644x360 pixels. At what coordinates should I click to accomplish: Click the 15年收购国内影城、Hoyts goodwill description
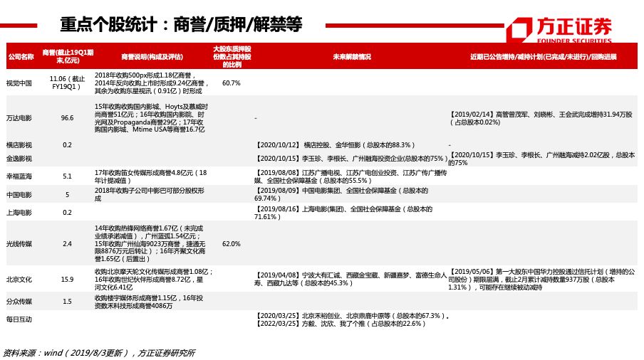pos(151,118)
